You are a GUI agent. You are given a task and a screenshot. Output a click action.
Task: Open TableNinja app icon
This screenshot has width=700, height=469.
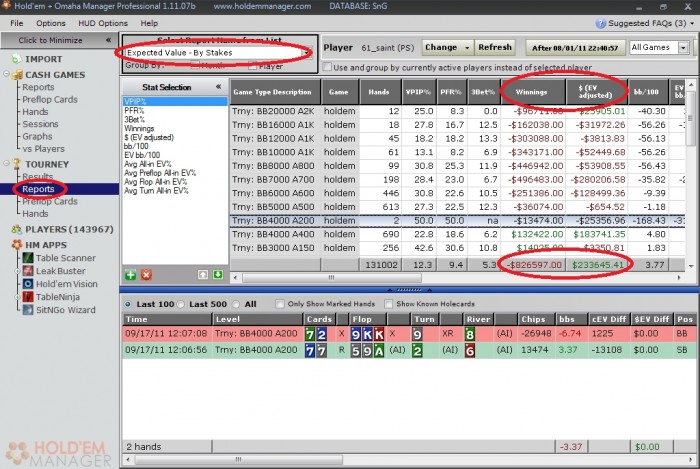pyautogui.click(x=28, y=297)
